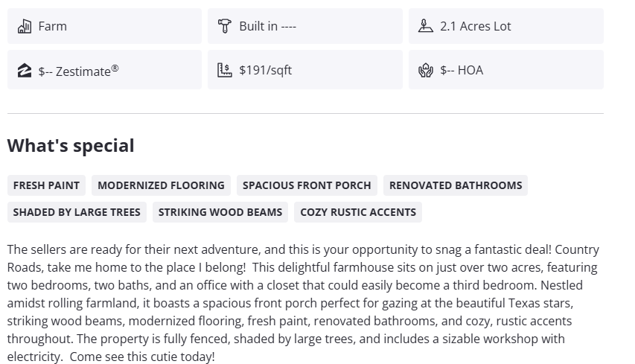Click the $-- HOA label
This screenshot has width=635, height=364.
coord(461,70)
